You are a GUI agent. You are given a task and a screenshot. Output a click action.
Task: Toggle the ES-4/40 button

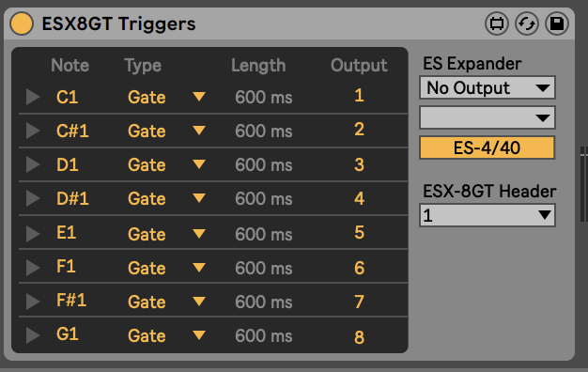pyautogui.click(x=487, y=147)
